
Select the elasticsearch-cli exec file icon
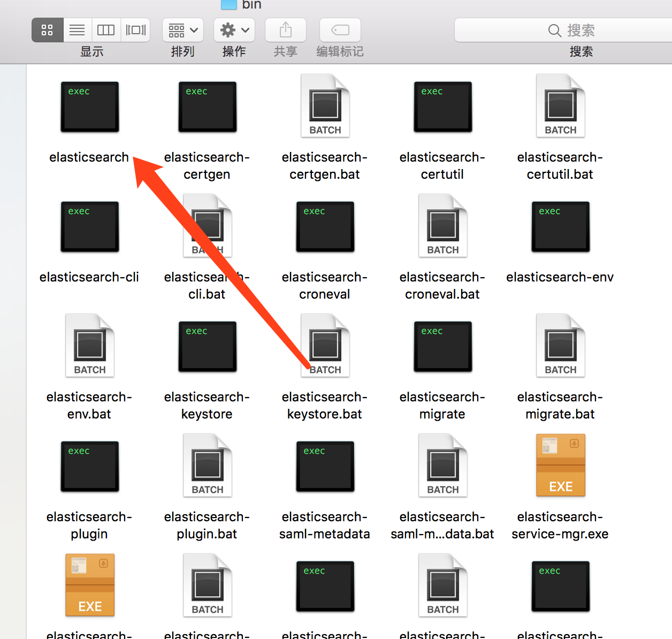coord(89,226)
